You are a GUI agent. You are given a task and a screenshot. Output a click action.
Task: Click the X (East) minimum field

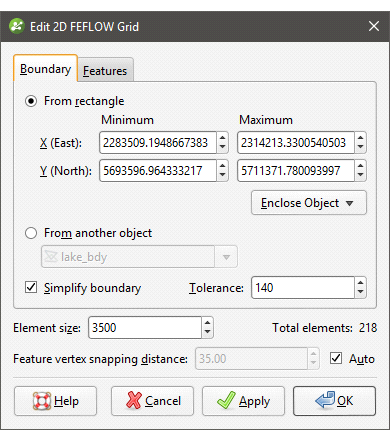pos(158,143)
